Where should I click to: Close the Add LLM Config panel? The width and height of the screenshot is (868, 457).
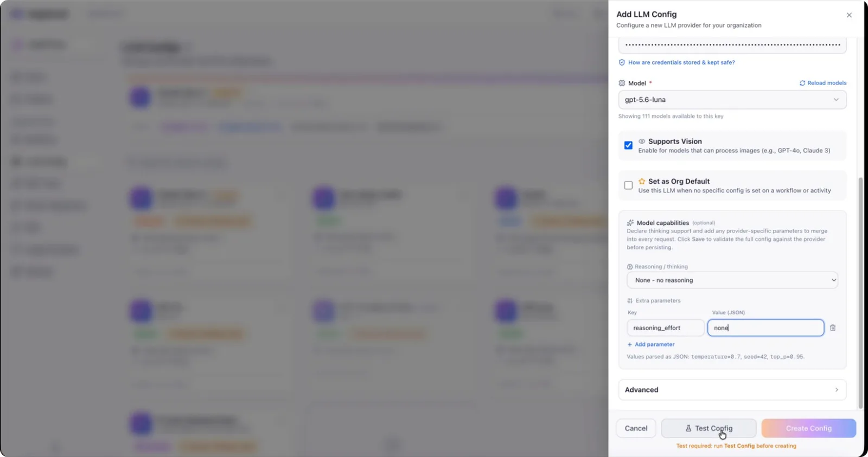(x=849, y=15)
